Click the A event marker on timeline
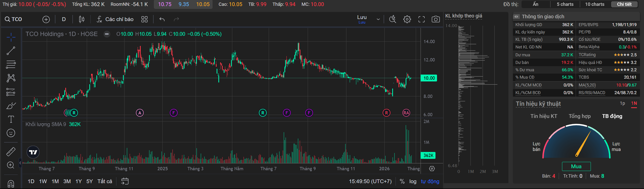 [140, 113]
